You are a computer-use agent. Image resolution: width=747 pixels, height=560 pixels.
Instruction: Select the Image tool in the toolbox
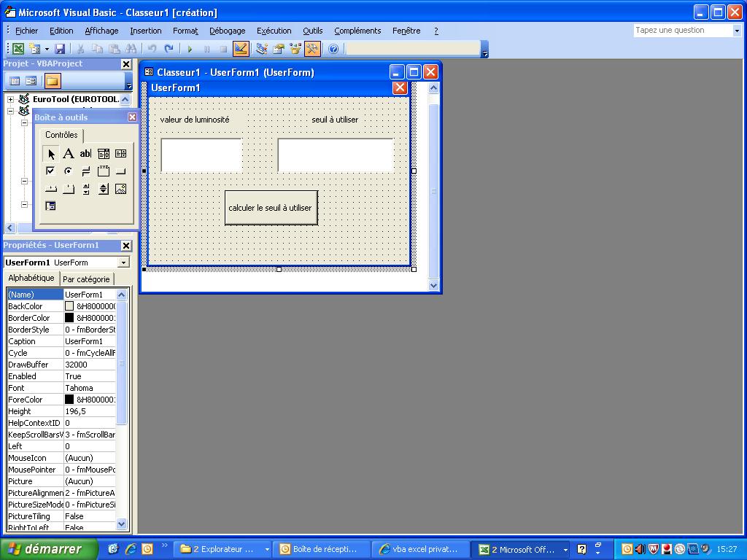point(121,189)
